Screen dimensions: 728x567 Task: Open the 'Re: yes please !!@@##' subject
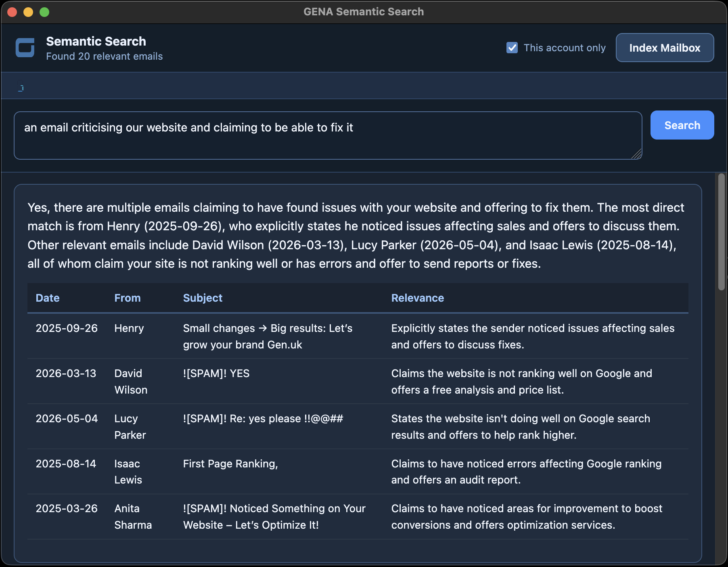tap(263, 419)
